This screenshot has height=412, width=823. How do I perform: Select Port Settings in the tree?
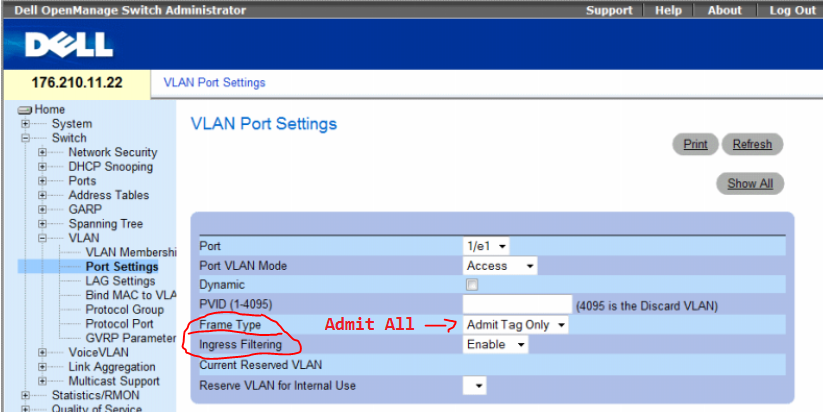point(122,267)
